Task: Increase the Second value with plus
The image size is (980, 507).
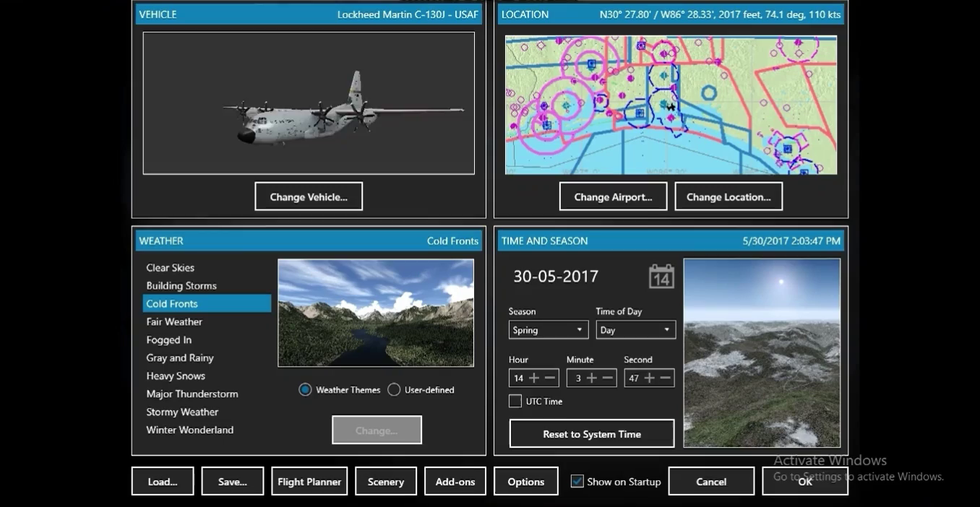Action: pyautogui.click(x=650, y=378)
